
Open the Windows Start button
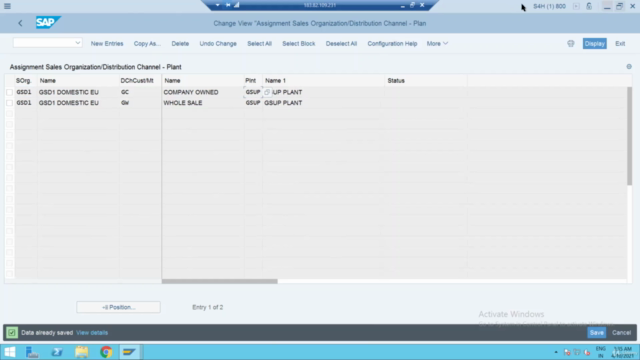[x=9, y=352]
